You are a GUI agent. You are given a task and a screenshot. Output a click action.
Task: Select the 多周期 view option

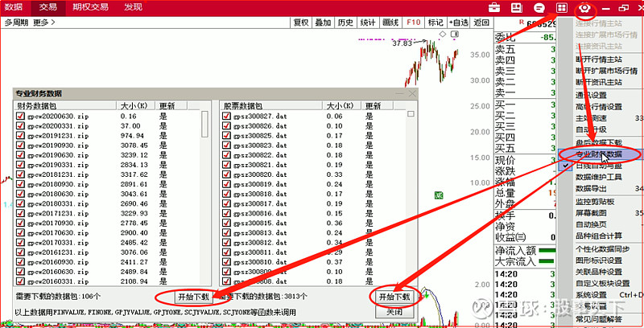[16, 23]
